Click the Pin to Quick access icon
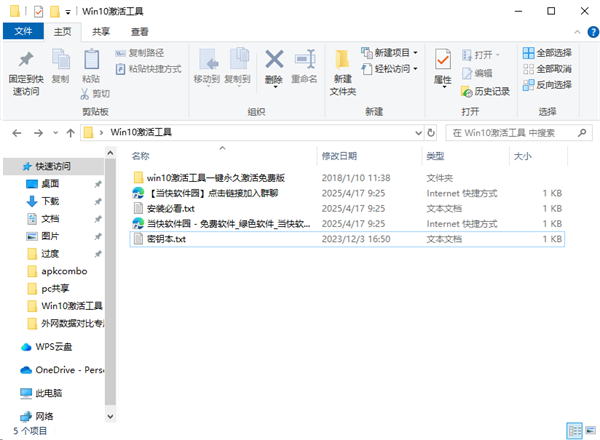 coord(26,59)
